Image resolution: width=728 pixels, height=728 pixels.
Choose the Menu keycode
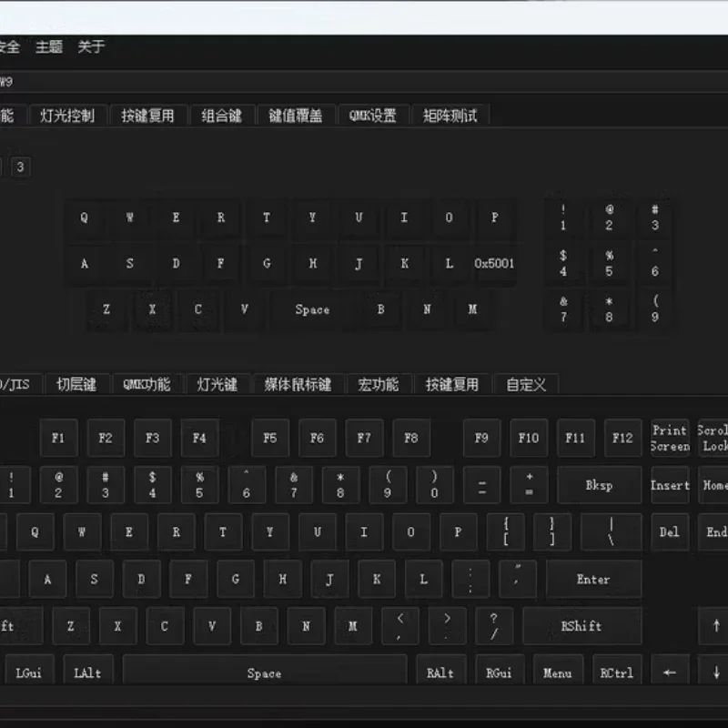(557, 673)
